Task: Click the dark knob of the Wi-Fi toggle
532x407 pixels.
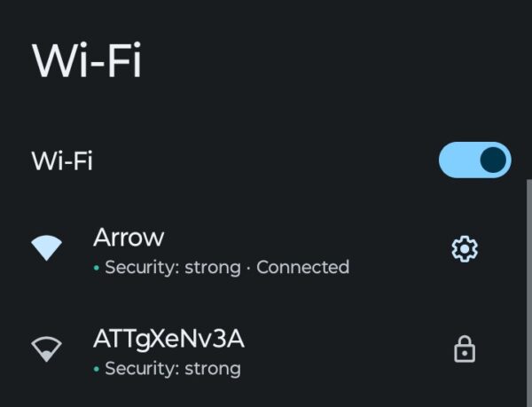Action: (493, 160)
